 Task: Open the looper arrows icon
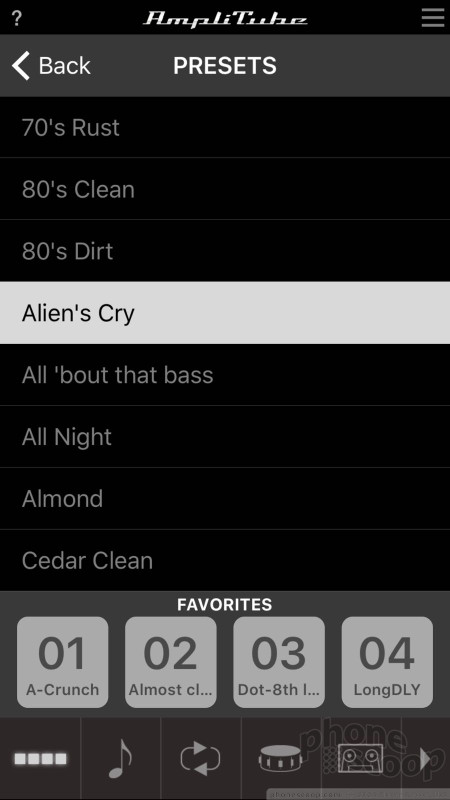[x=201, y=759]
